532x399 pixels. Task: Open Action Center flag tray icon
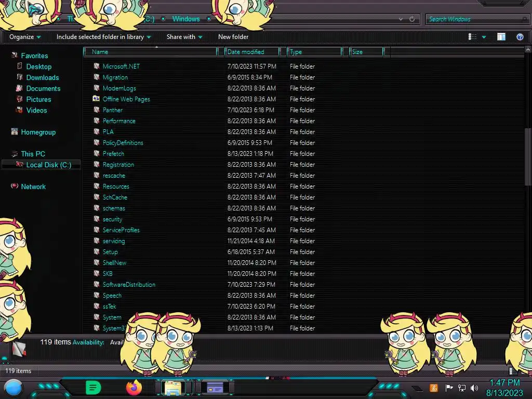[449, 388]
